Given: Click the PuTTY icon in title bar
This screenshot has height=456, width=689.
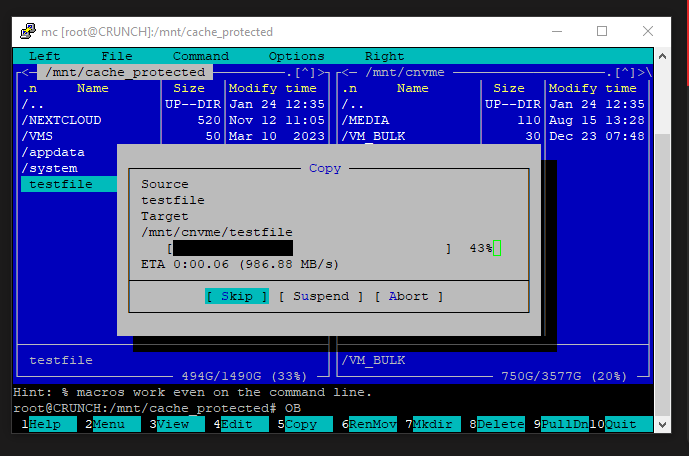Looking at the screenshot, I should [x=28, y=31].
